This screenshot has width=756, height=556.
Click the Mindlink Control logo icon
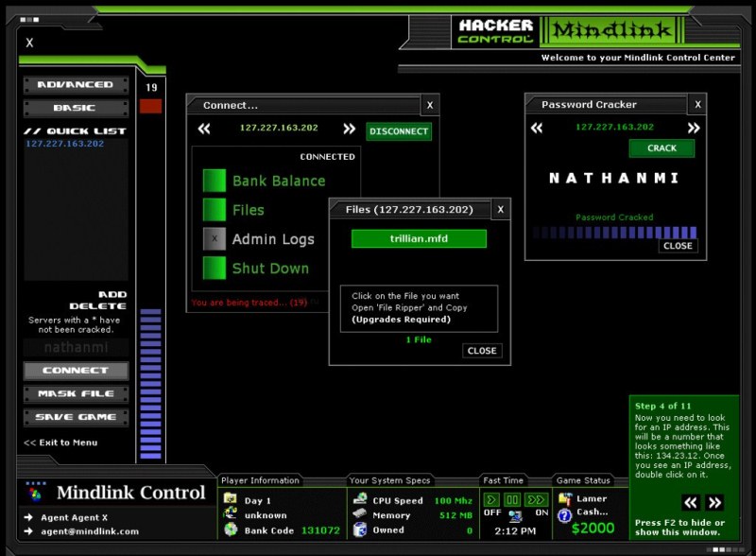point(35,493)
